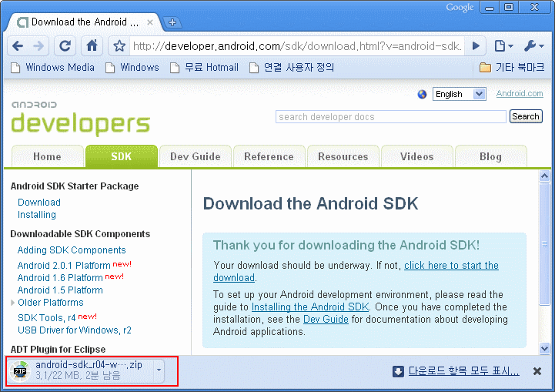Image resolution: width=555 pixels, height=392 pixels.
Task: Click the globe language icon
Action: pos(422,94)
